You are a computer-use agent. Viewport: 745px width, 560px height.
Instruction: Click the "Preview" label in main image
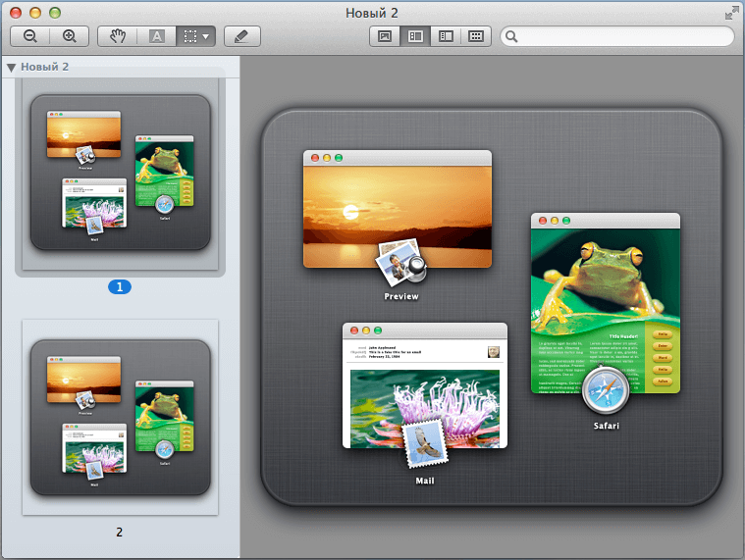pyautogui.click(x=401, y=296)
